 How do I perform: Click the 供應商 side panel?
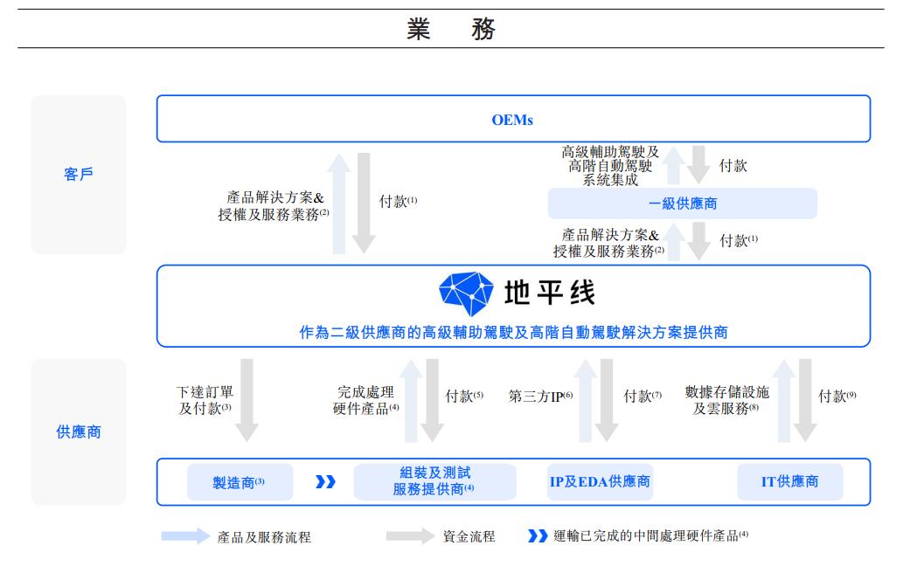tap(79, 431)
